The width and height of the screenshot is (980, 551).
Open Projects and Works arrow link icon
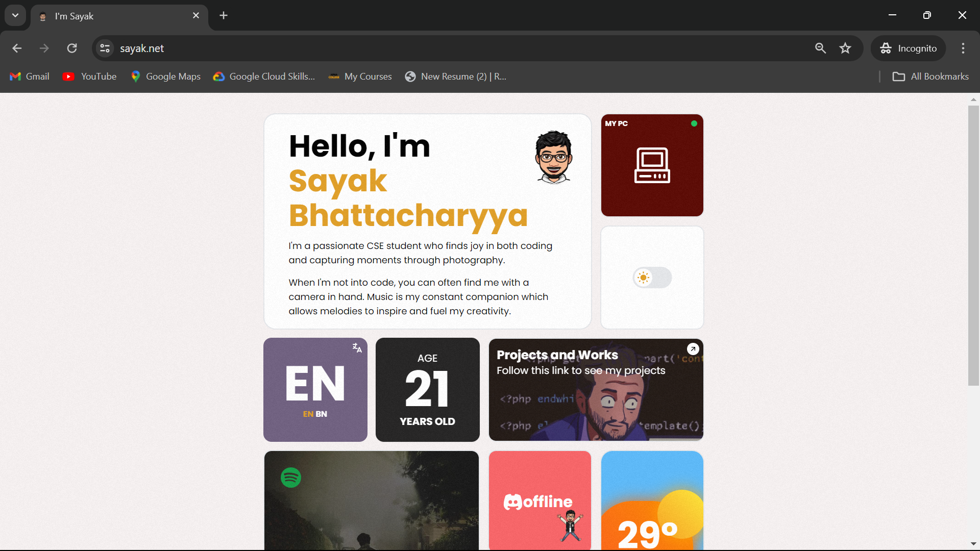693,349
